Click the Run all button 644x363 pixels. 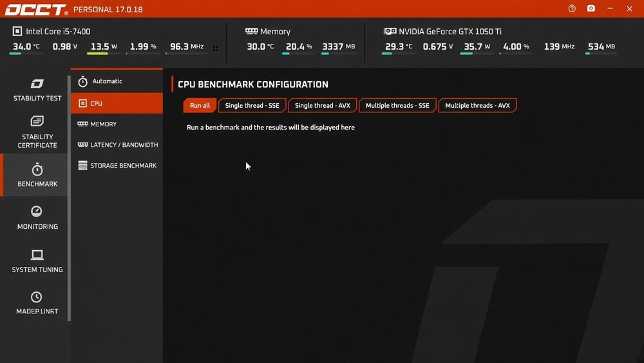pos(200,105)
